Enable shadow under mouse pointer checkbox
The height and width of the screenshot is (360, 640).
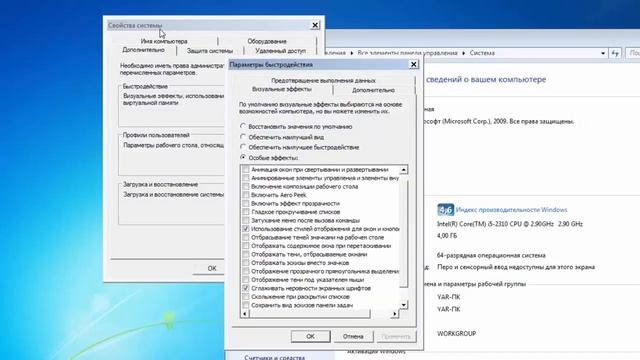[246, 280]
